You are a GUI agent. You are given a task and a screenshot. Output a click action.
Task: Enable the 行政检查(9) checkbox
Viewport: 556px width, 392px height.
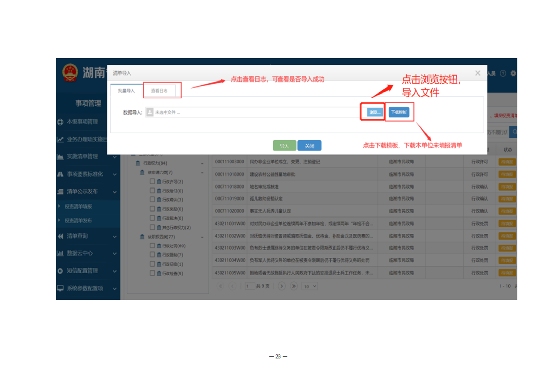tap(153, 273)
